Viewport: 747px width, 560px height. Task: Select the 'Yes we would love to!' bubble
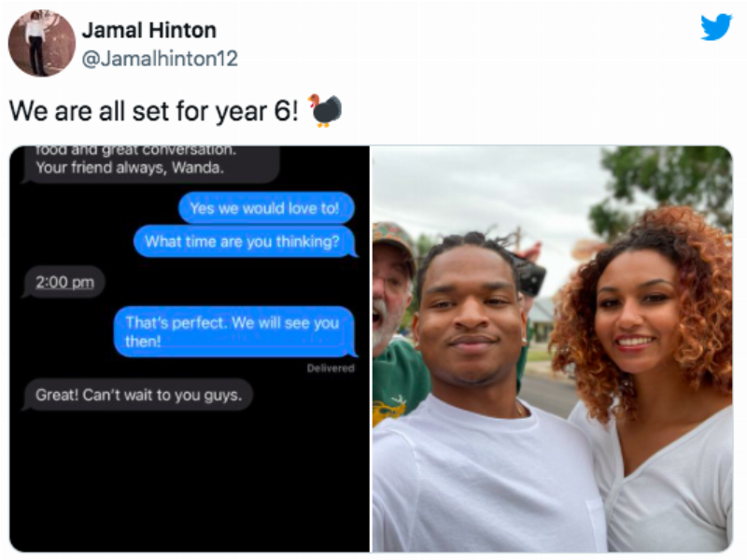pyautogui.click(x=266, y=208)
